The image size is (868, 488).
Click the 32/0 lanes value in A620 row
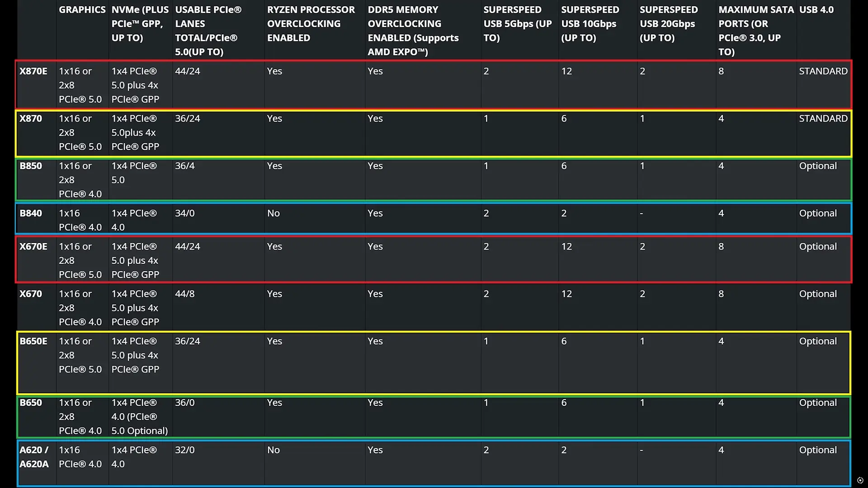click(185, 450)
